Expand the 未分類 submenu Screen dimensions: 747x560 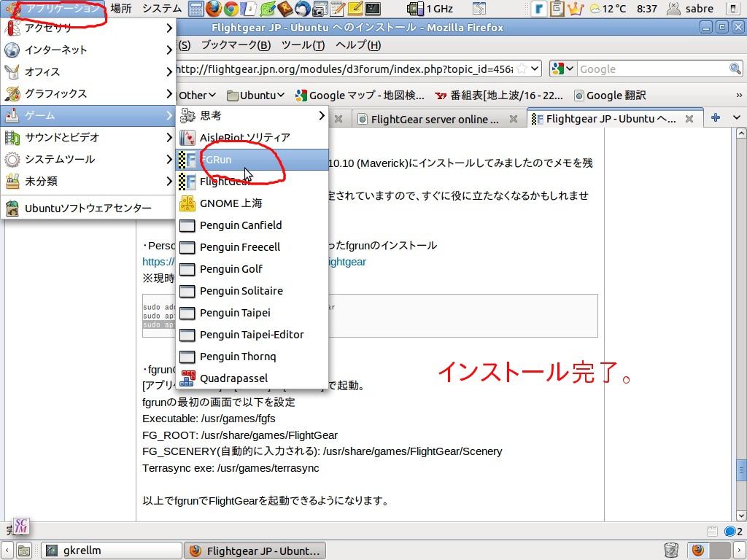88,182
